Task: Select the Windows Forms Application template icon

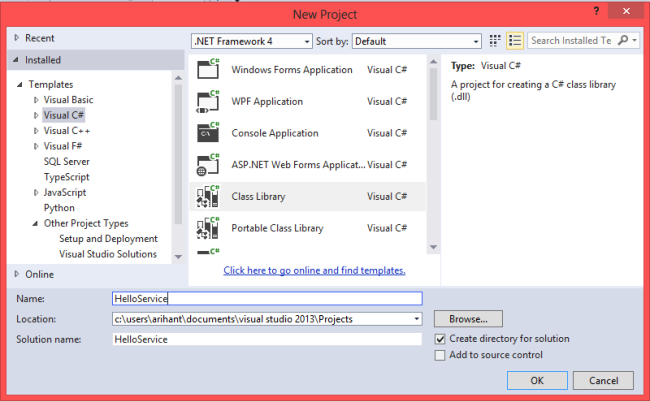Action: pos(208,69)
